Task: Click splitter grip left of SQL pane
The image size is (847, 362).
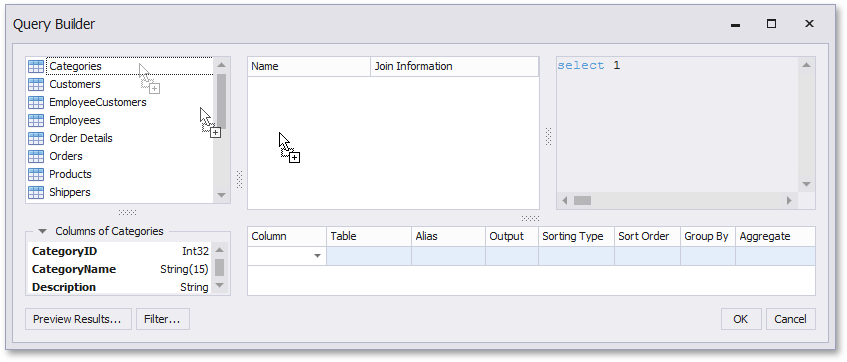Action: (x=548, y=136)
